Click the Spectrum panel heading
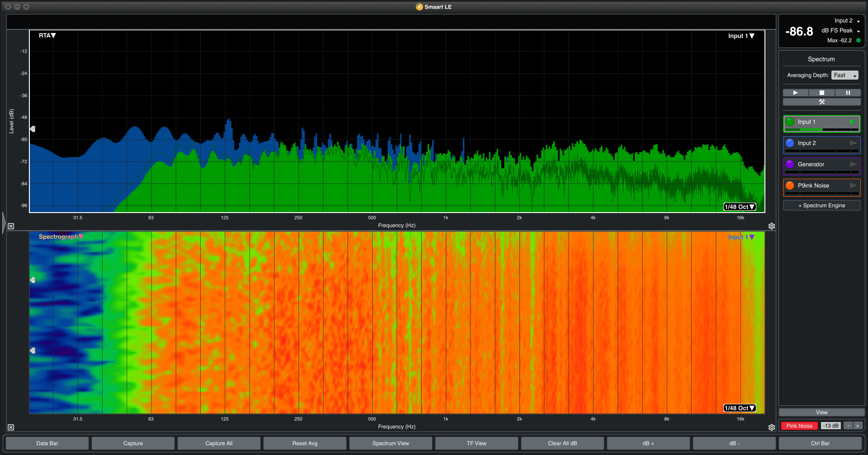 (x=821, y=59)
